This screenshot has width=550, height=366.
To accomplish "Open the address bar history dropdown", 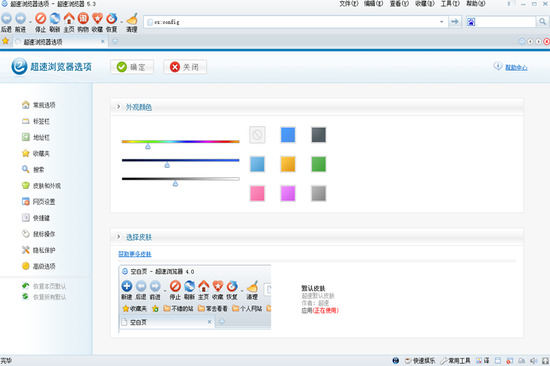I will [442, 22].
